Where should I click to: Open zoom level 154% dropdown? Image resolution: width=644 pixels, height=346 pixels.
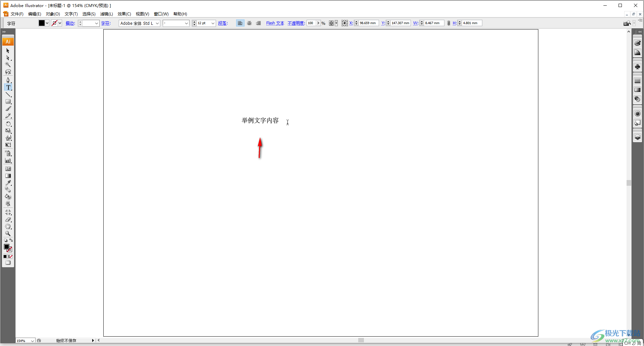[33, 341]
